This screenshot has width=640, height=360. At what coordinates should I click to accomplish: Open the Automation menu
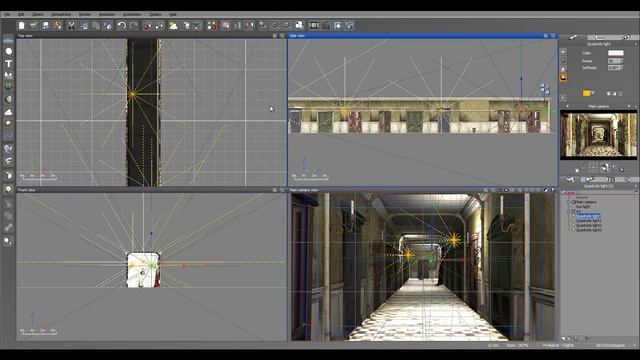[132, 14]
